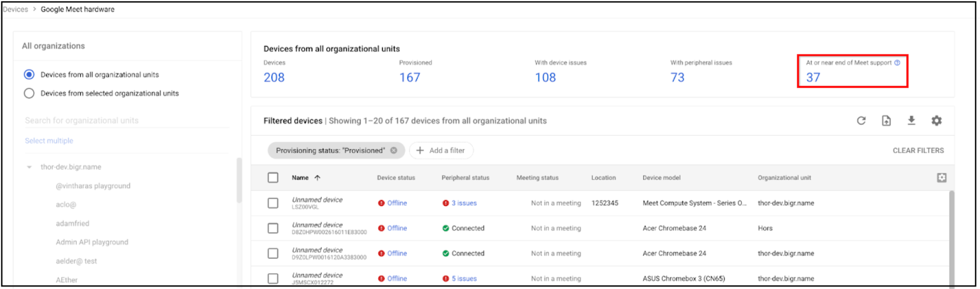Screen dimensions: 980x289
Task: Click Meet Compute System - Series O model cell
Action: click(695, 203)
